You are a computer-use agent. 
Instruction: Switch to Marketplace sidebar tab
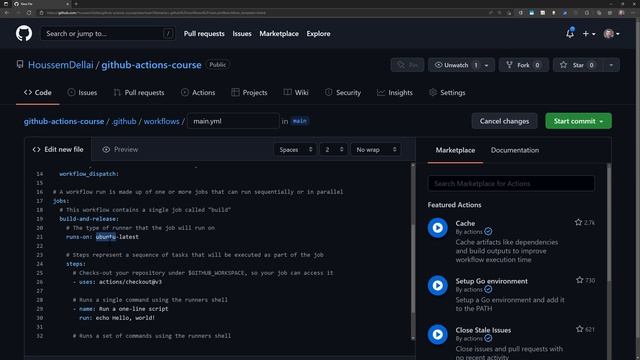(x=455, y=150)
